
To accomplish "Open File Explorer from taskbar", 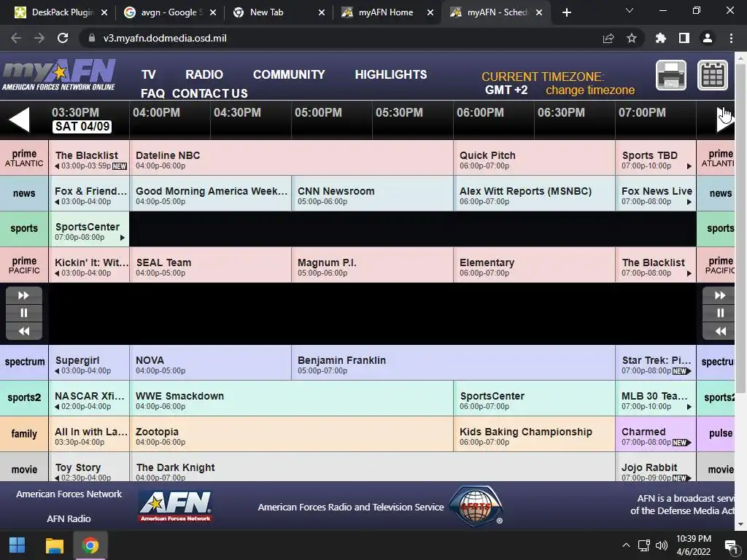I will coord(54,545).
